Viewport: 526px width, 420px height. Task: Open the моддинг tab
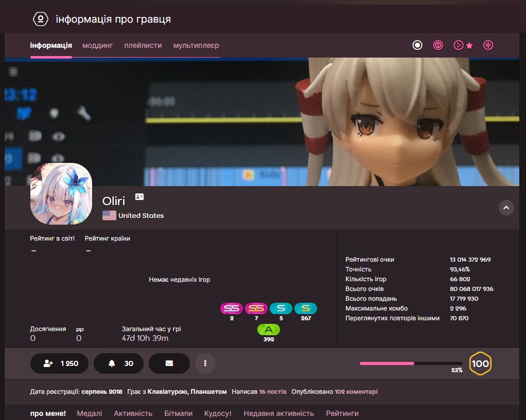[x=98, y=45]
